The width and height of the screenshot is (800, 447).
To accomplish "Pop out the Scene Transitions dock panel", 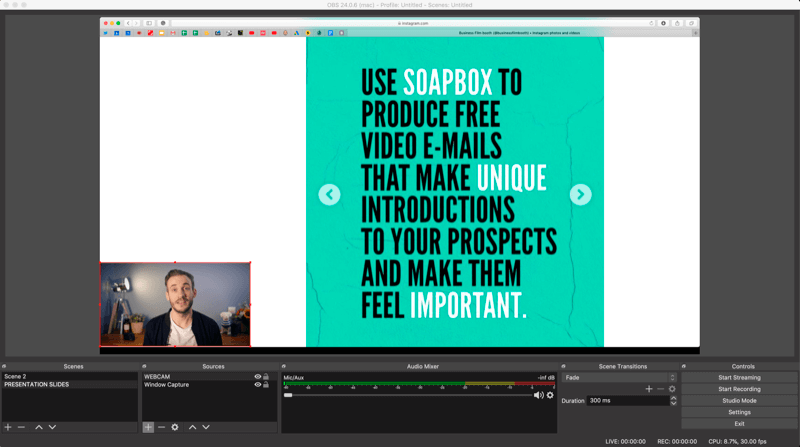I will point(564,366).
